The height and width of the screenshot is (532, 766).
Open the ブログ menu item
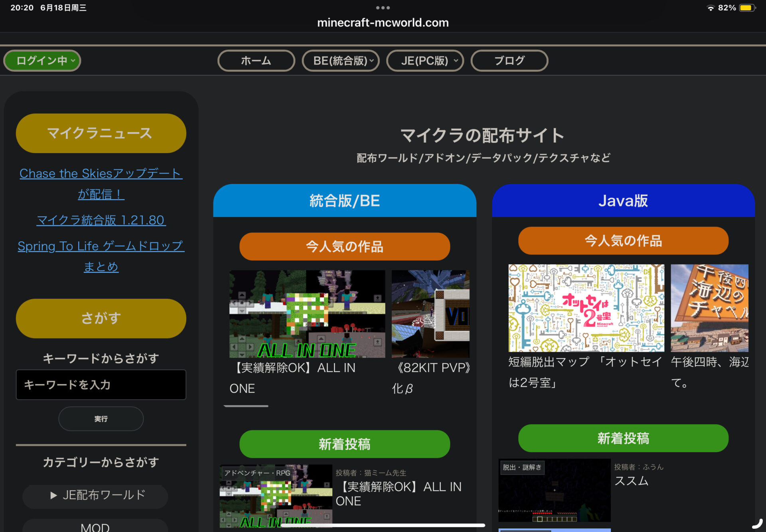pyautogui.click(x=509, y=61)
